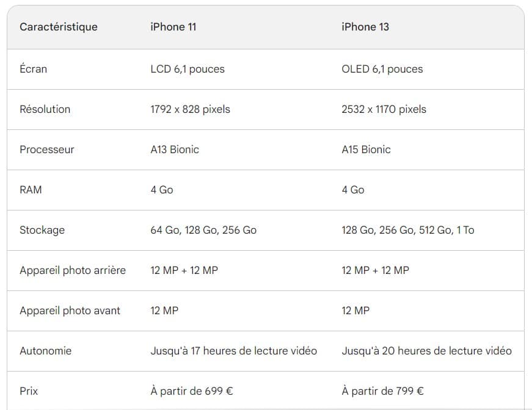532x410 pixels.
Task: Click "Jusqu'à 17 heures de lecture vidéo"
Action: tap(234, 351)
